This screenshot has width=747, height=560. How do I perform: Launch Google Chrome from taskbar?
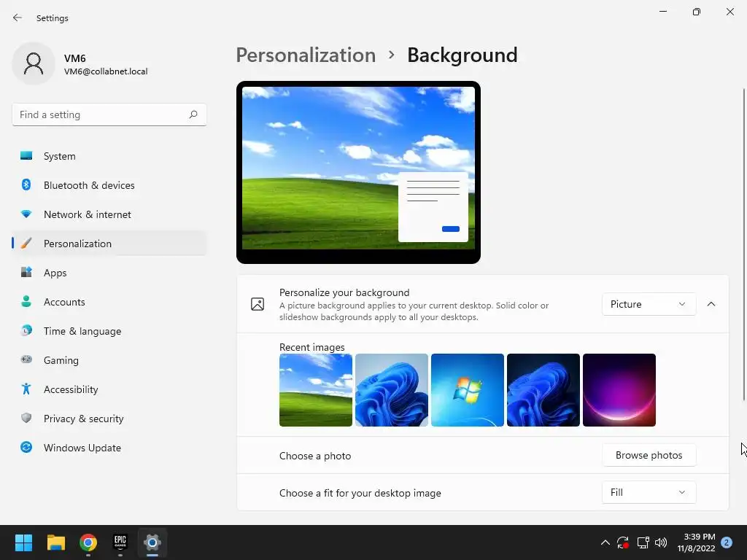(x=88, y=542)
